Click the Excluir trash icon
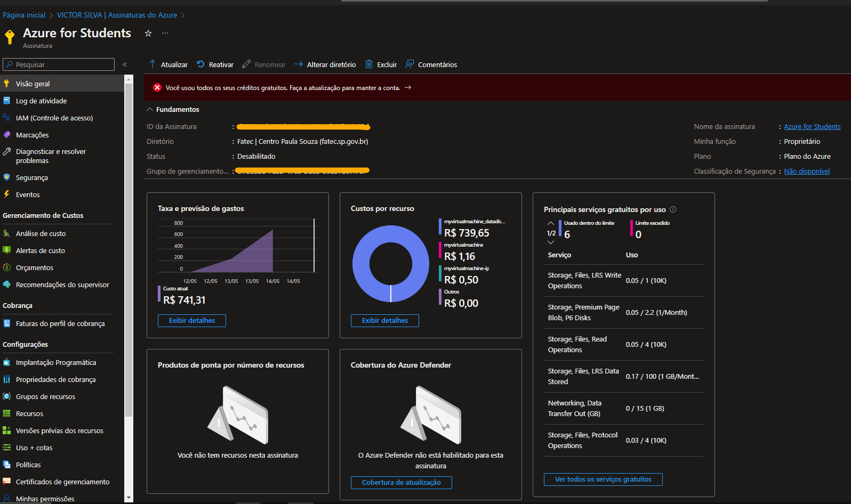The height and width of the screenshot is (504, 851). (369, 64)
